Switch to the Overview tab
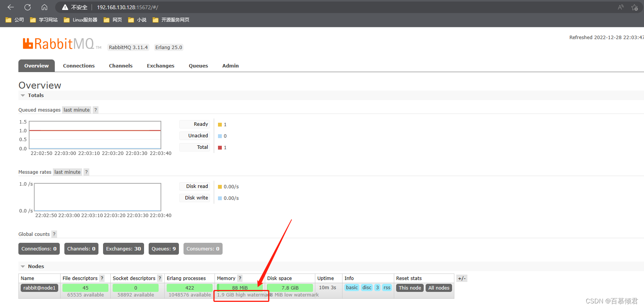This screenshot has height=308, width=644. pos(36,66)
